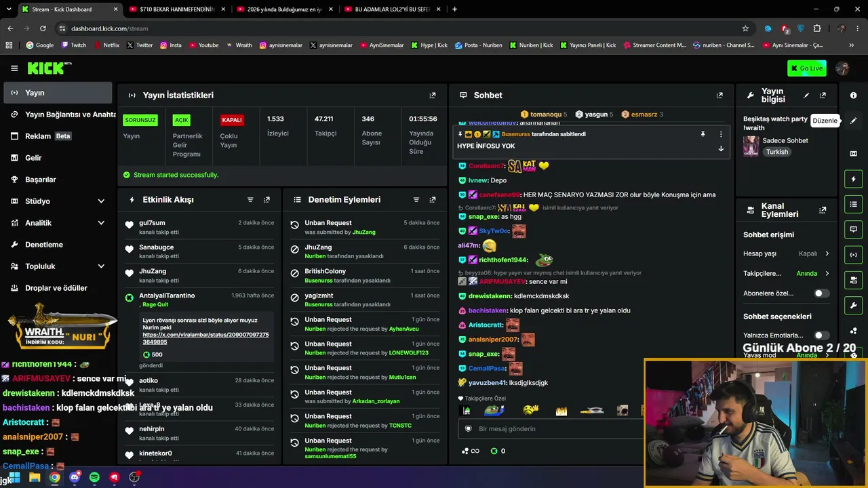Reload the page in Chrome
868x488 pixels.
click(x=43, y=28)
